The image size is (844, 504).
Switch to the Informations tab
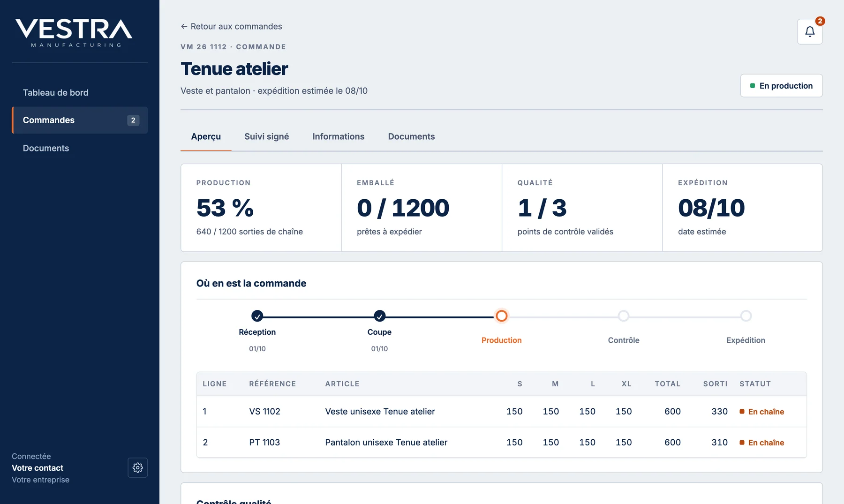pyautogui.click(x=338, y=136)
